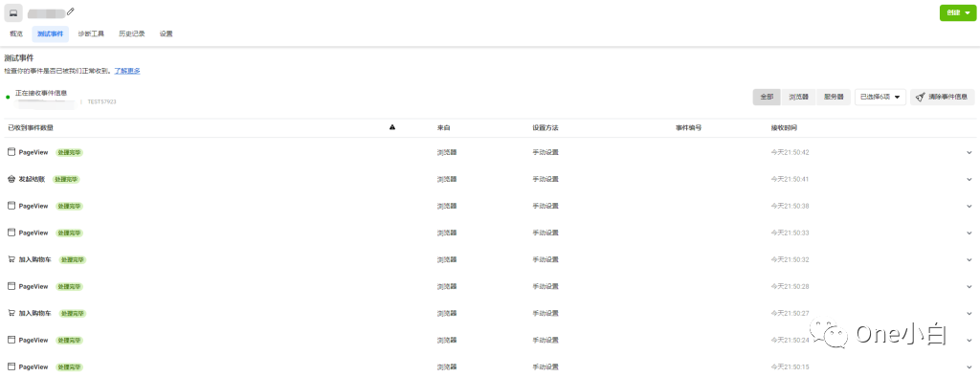Viewport: 980px width, 377px height.
Task: Click the page icon of the PageView row at 21:50:38
Action: (x=11, y=206)
